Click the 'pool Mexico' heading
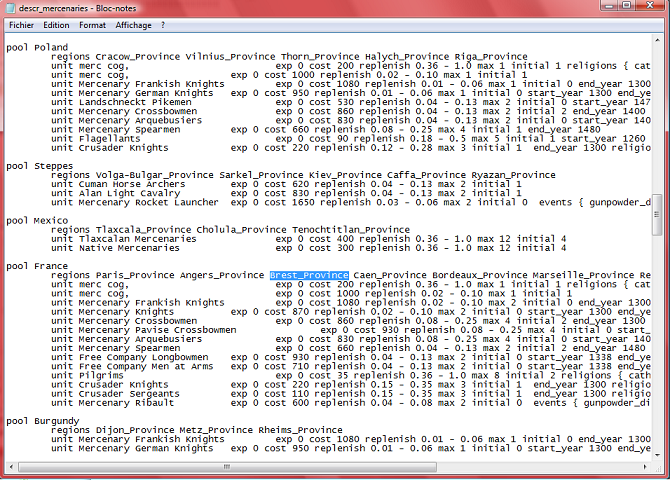 click(x=37, y=221)
